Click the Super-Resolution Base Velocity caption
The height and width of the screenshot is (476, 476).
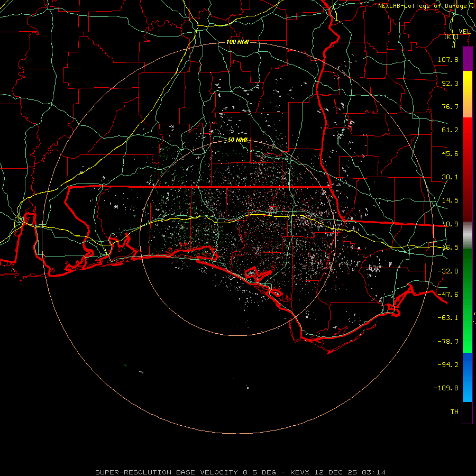click(241, 472)
